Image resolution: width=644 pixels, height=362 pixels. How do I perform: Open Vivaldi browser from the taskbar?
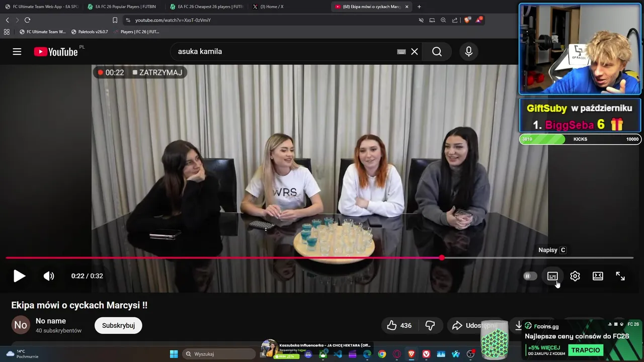(426, 354)
